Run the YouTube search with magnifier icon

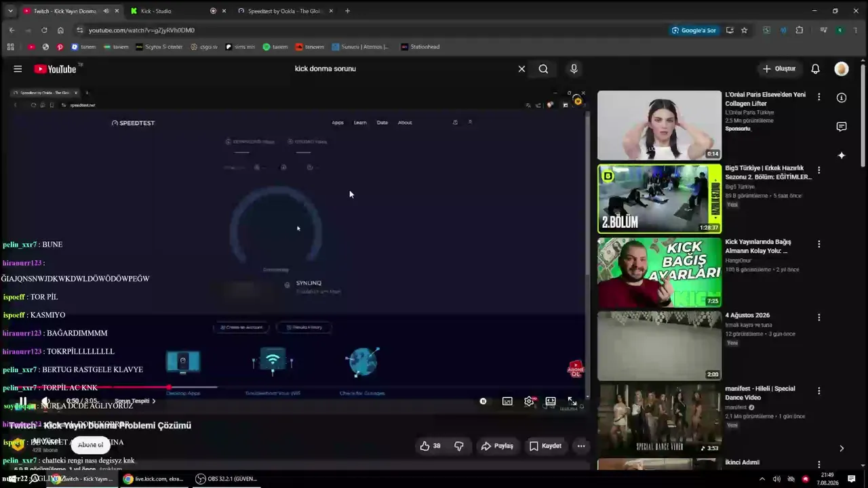pos(543,68)
